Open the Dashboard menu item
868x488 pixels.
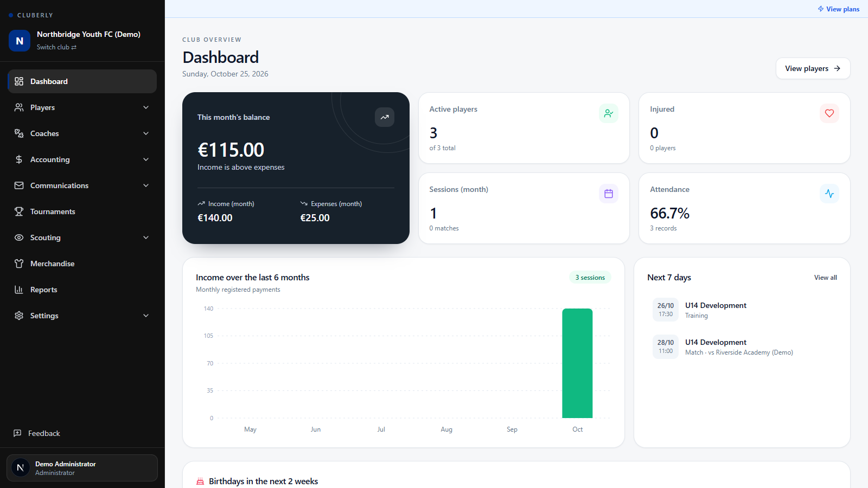(82, 81)
